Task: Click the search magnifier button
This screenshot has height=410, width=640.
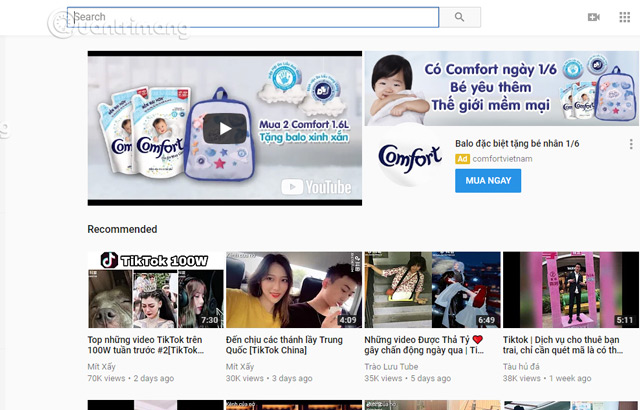Action: (460, 17)
